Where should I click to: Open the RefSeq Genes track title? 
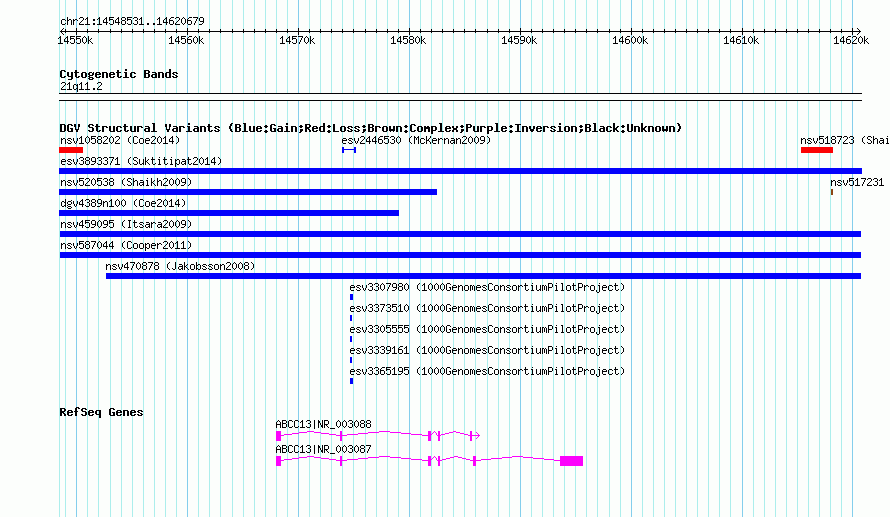(x=101, y=412)
